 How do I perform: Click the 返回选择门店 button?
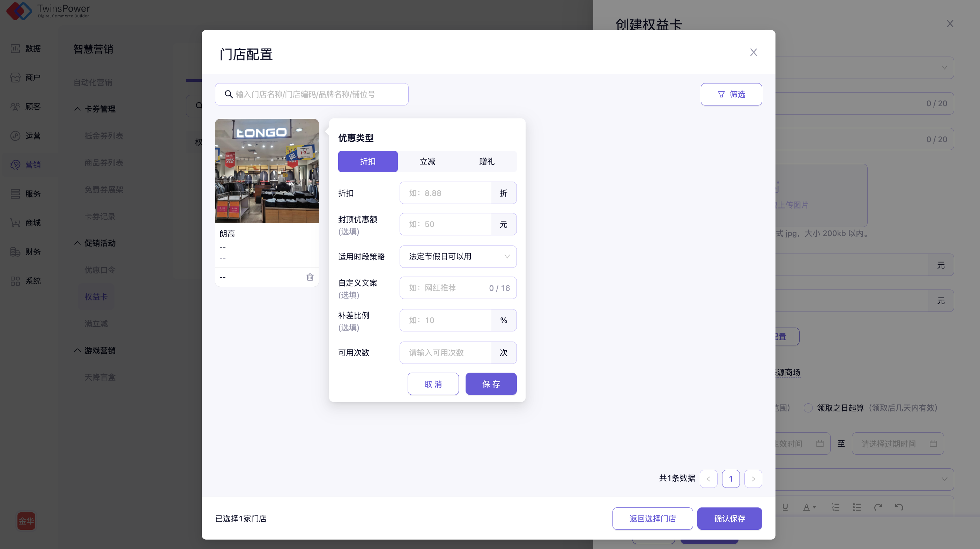tap(652, 519)
